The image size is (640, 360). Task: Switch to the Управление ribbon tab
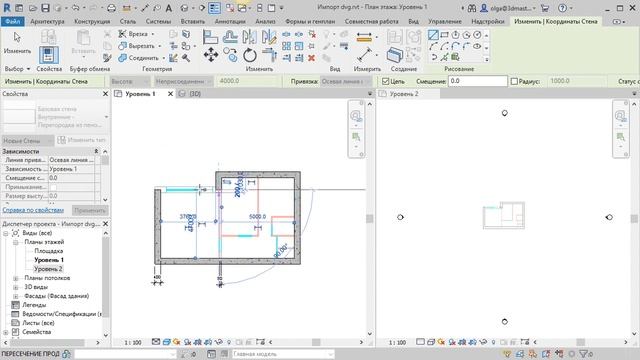pyautogui.click(x=445, y=21)
